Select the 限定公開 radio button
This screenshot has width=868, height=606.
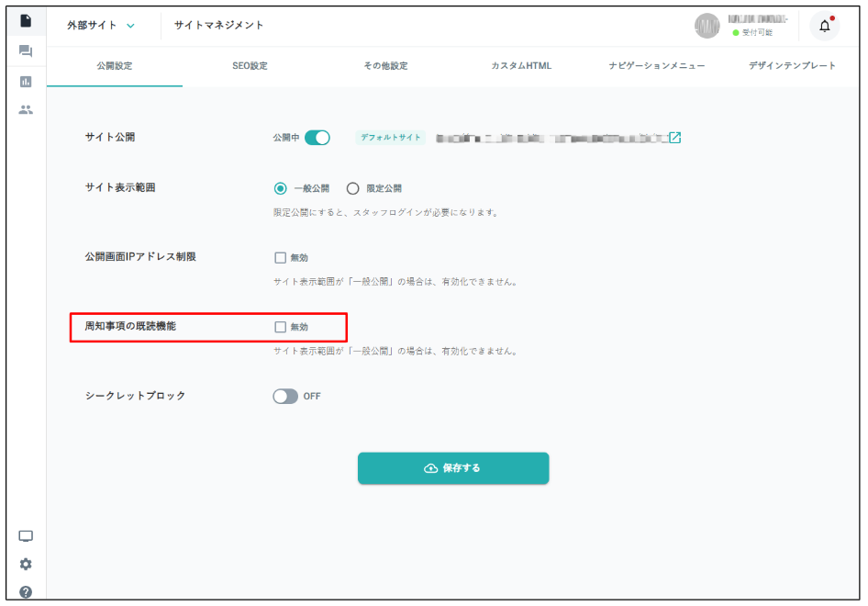coord(352,188)
